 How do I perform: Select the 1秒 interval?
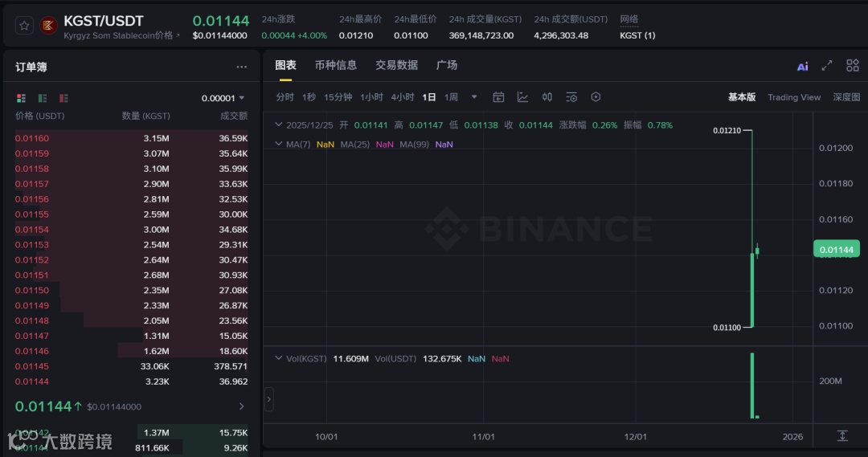[x=309, y=97]
